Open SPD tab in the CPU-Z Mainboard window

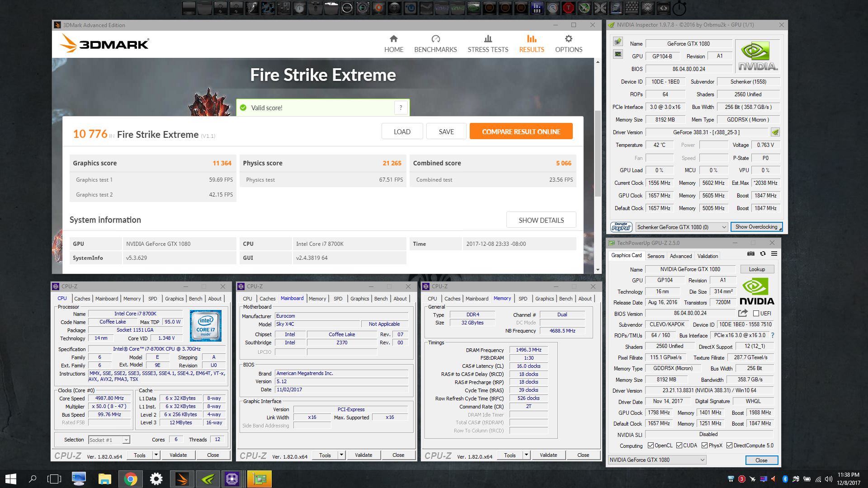pyautogui.click(x=338, y=299)
